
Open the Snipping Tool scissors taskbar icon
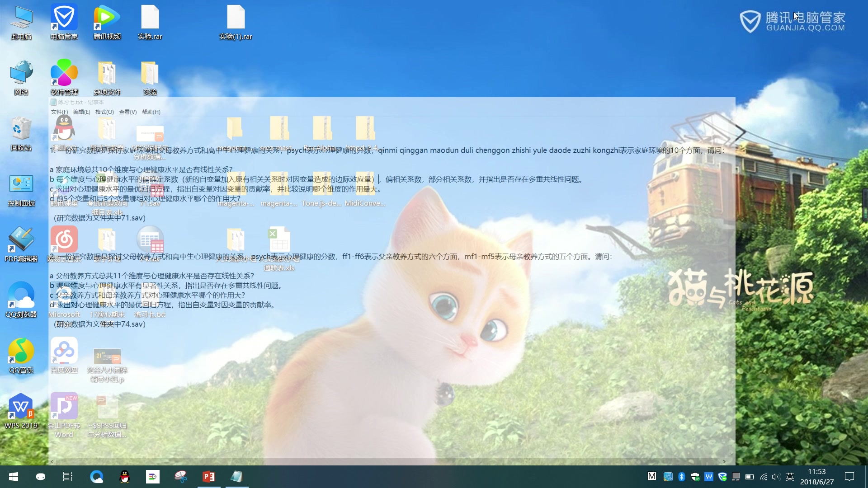[x=181, y=477]
